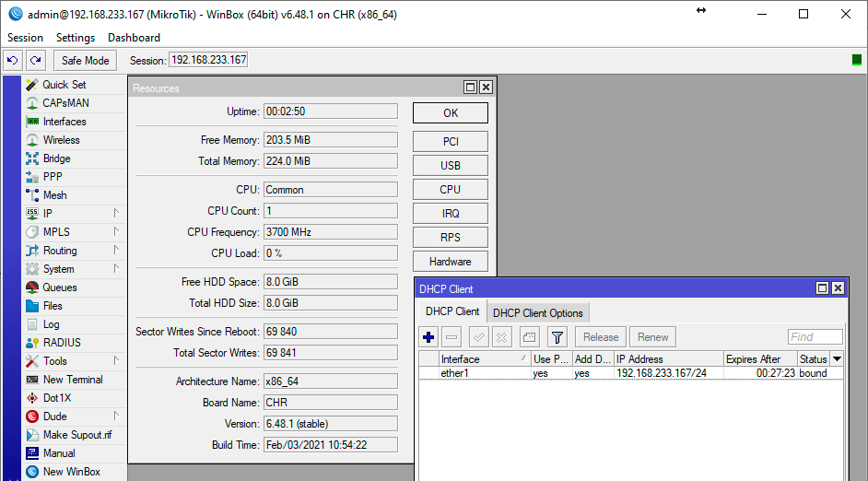Open the Dashboard menu
The image size is (868, 481).
click(134, 38)
